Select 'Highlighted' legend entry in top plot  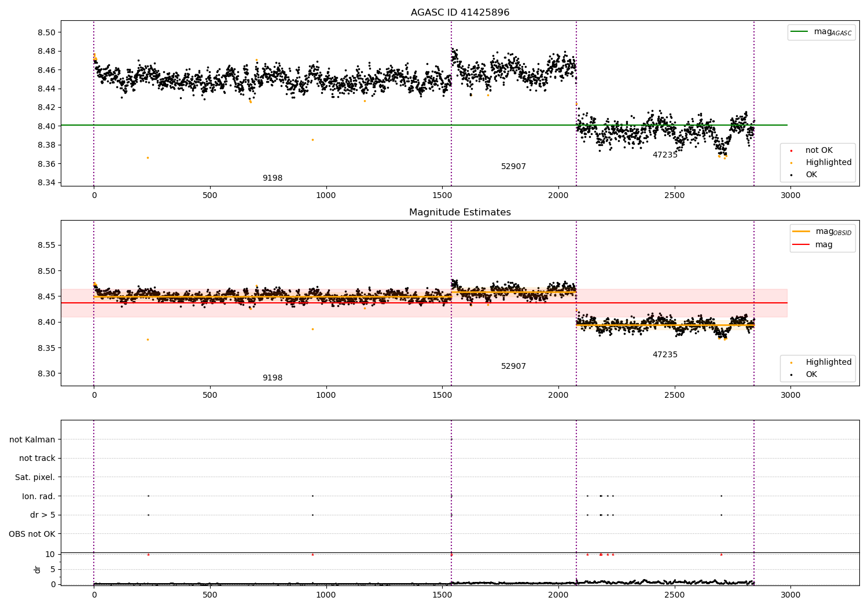[x=829, y=163]
